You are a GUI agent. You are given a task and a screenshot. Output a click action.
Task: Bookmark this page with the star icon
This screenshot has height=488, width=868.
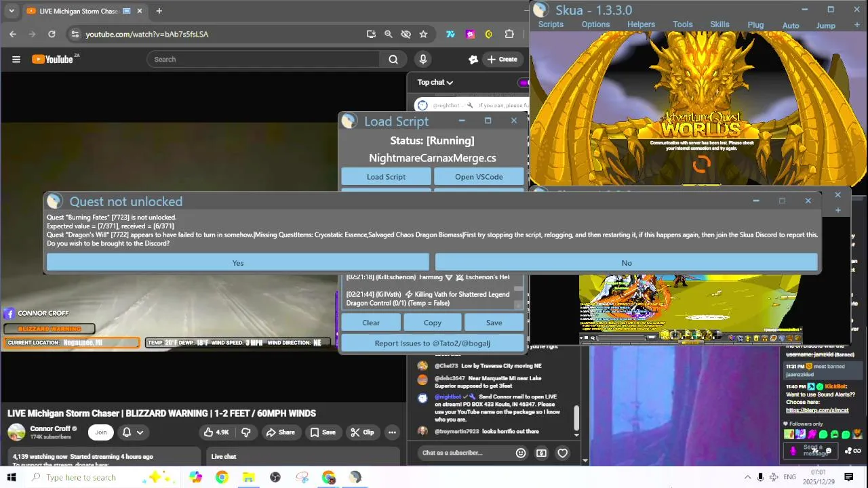423,34
